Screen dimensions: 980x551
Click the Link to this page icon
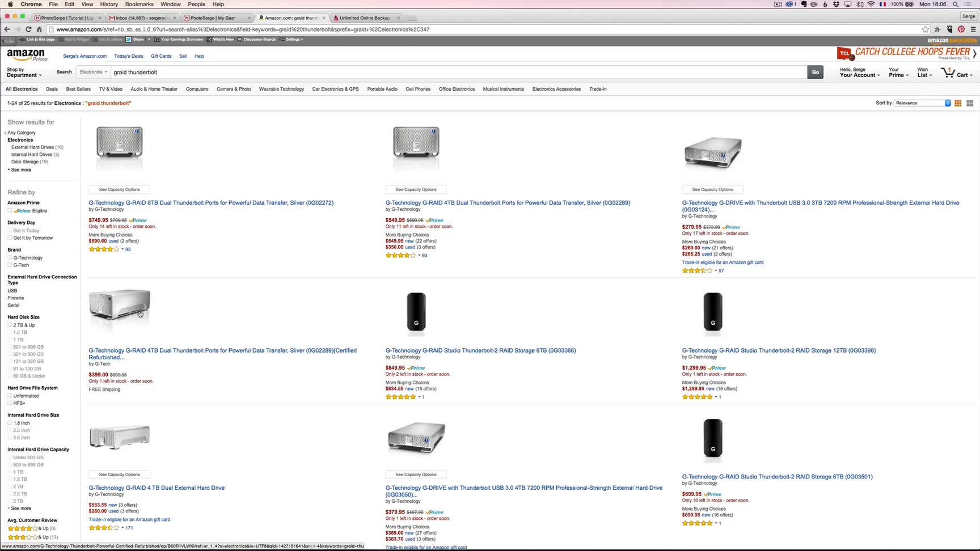pyautogui.click(x=22, y=40)
